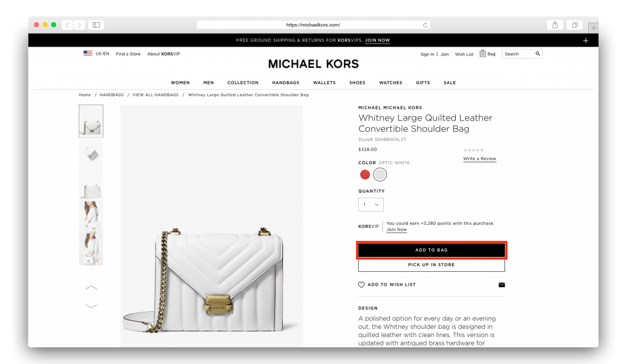Click the search magnifier icon
630x364 pixels.
point(538,54)
